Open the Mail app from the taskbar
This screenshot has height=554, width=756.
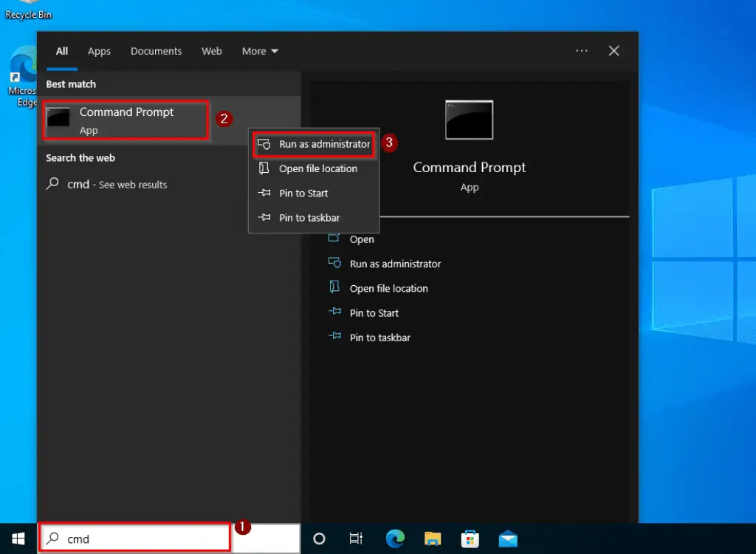(x=507, y=538)
